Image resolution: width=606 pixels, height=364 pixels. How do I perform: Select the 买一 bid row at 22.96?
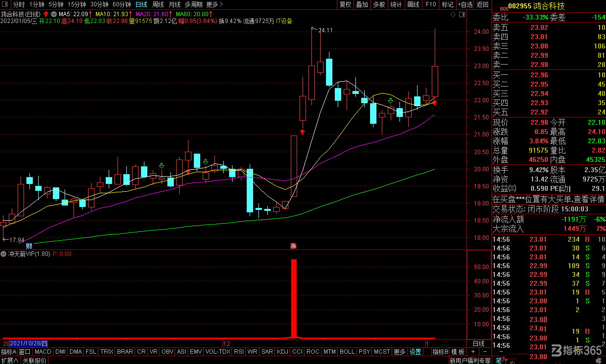(548, 75)
